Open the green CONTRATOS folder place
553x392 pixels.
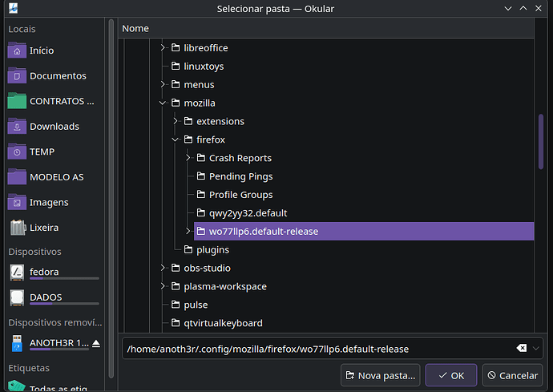[54, 101]
